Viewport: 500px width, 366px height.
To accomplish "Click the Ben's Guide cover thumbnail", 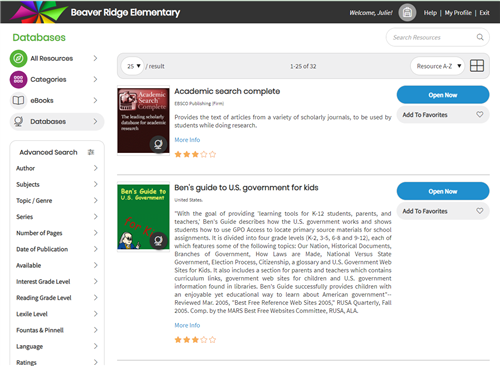I will tap(143, 217).
